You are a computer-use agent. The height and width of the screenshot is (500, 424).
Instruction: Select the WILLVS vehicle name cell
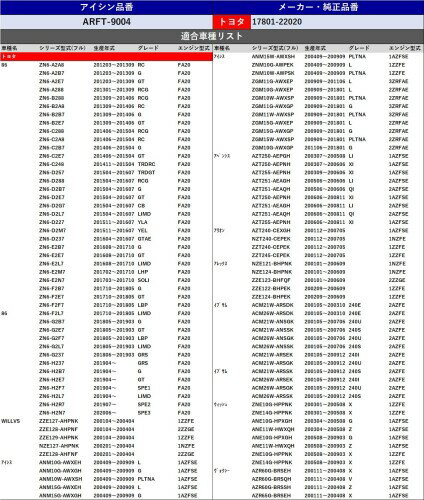click(11, 421)
